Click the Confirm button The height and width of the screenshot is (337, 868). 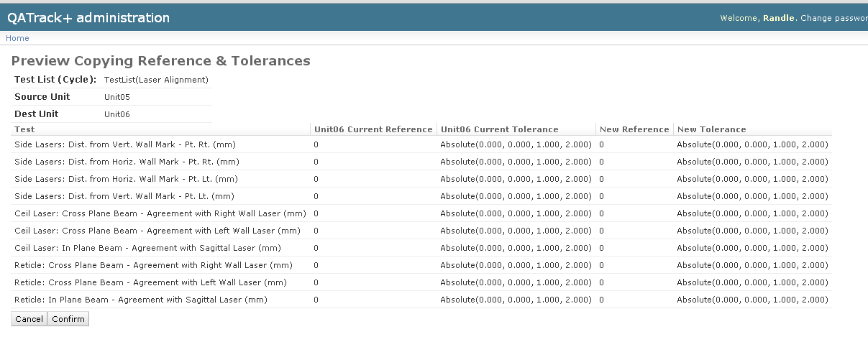click(x=68, y=319)
